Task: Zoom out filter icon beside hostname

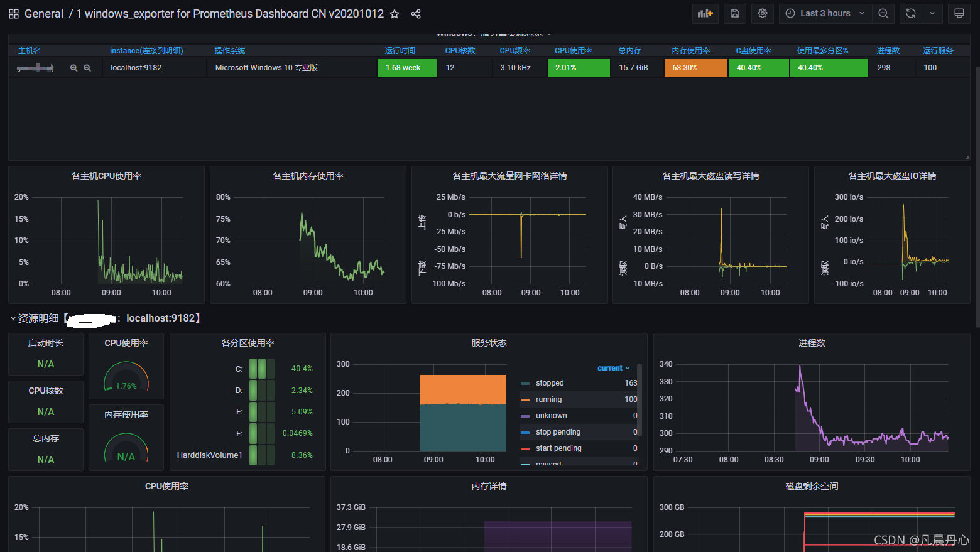Action: pos(87,68)
